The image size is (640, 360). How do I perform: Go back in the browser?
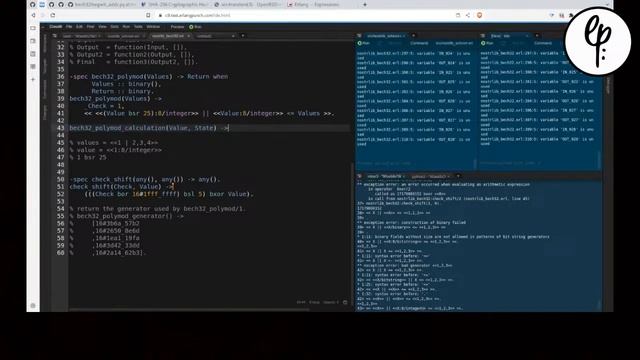coord(33,15)
